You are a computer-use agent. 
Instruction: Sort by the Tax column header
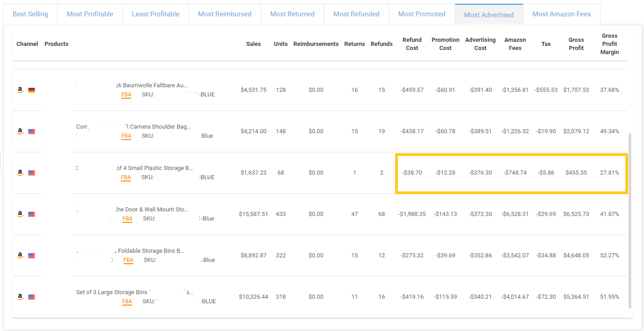[x=546, y=44]
